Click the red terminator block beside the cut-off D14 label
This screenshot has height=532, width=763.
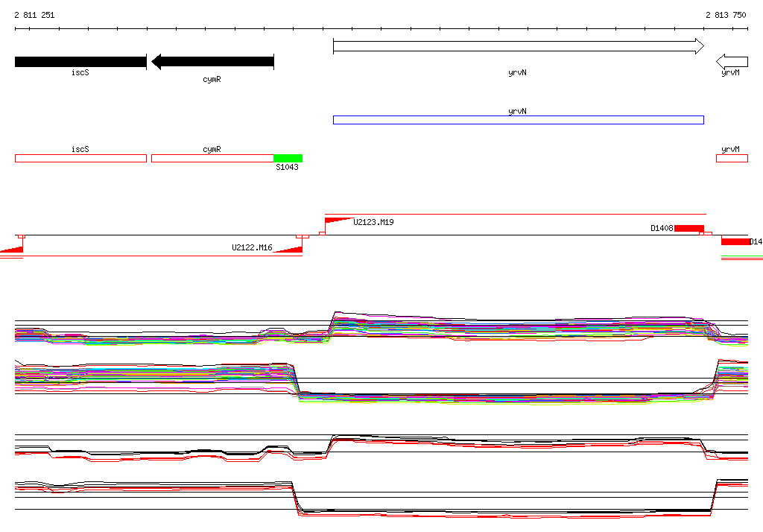[735, 242]
